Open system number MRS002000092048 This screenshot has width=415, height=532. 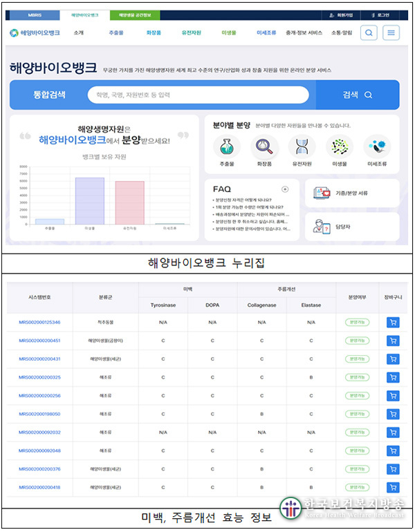coord(39,450)
